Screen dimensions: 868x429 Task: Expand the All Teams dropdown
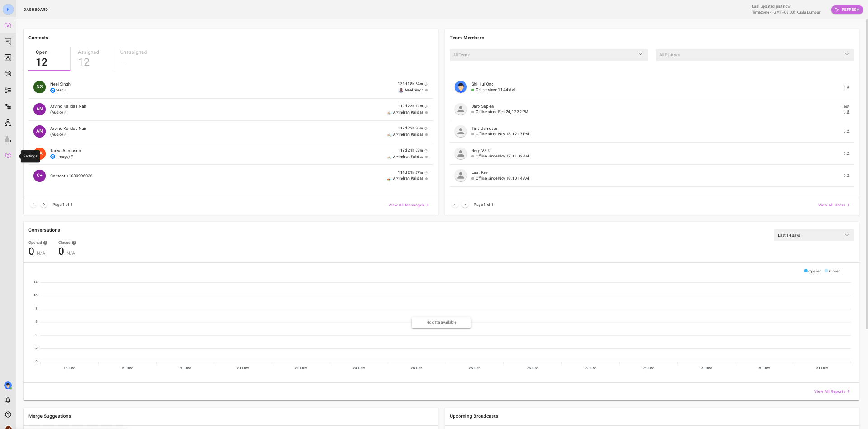coord(548,55)
